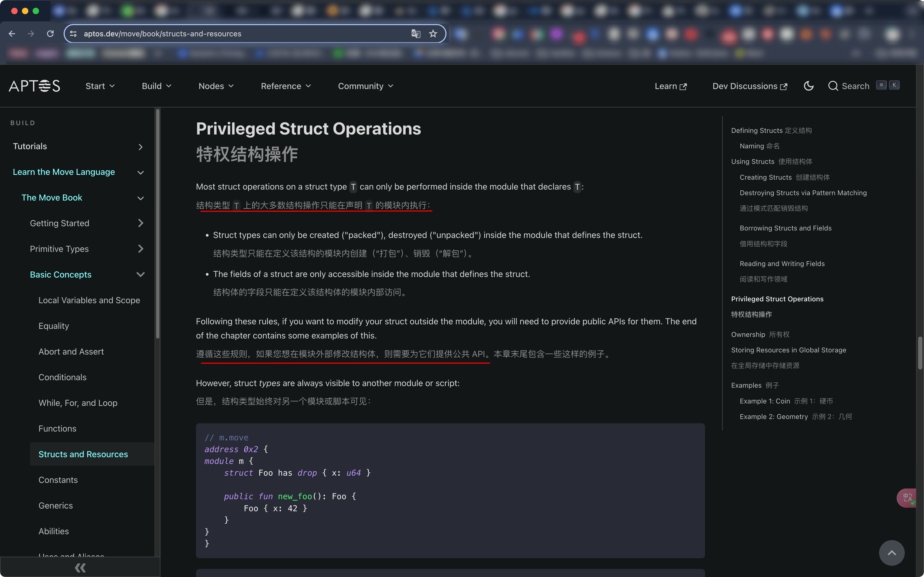The height and width of the screenshot is (577, 924).
Task: Collapse The Move Book chevron
Action: tap(140, 198)
